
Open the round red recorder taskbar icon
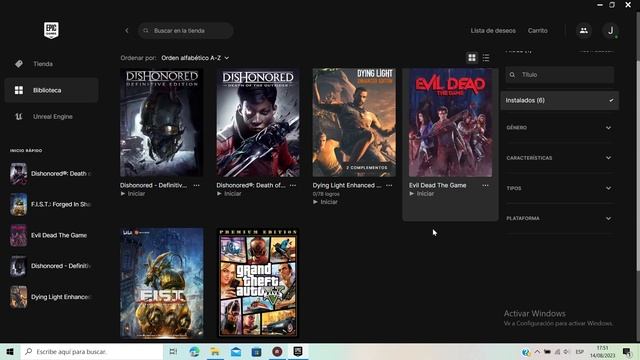[x=277, y=351]
